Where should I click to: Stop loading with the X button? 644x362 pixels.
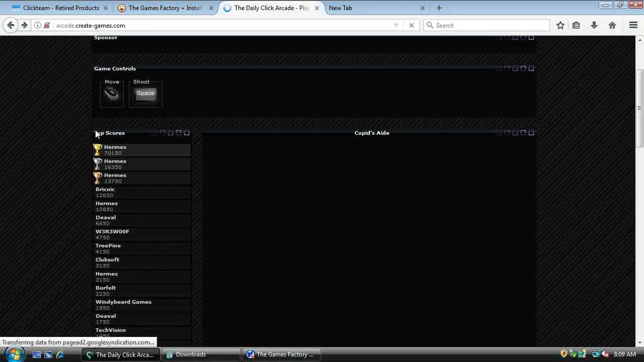point(412,25)
